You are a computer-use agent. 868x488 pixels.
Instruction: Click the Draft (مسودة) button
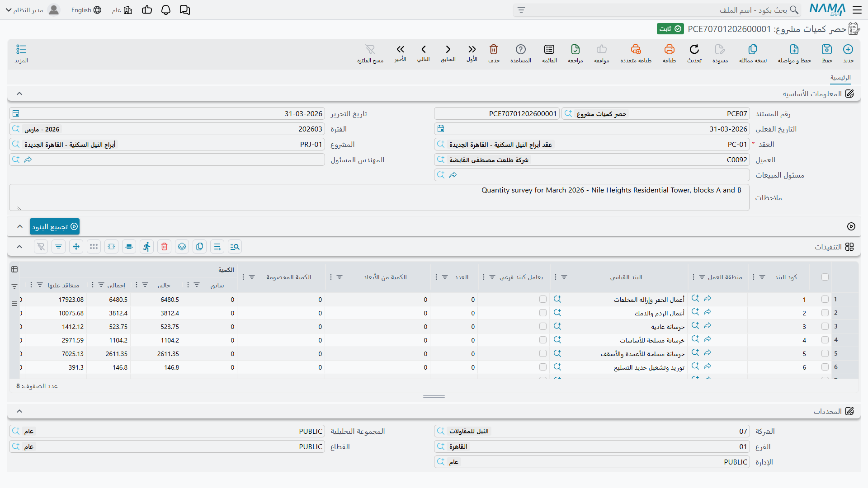click(720, 53)
